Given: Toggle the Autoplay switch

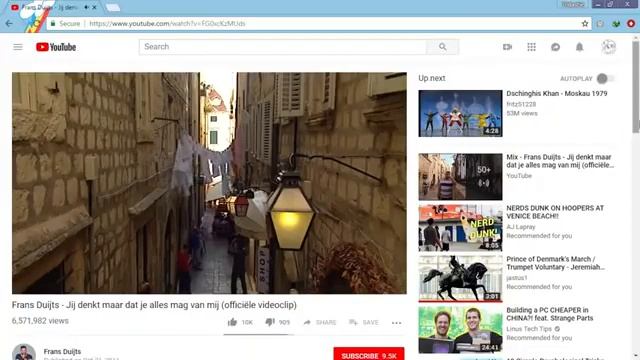Looking at the screenshot, I should [605, 78].
